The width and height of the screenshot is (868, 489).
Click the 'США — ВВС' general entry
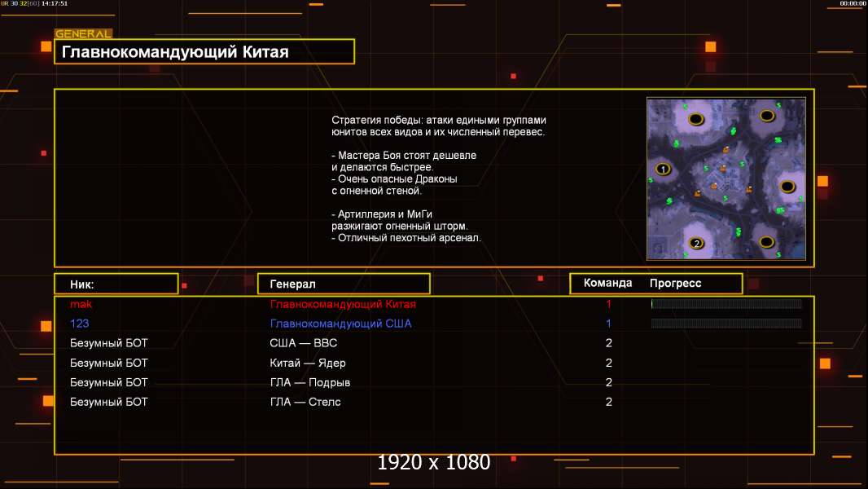(x=304, y=343)
